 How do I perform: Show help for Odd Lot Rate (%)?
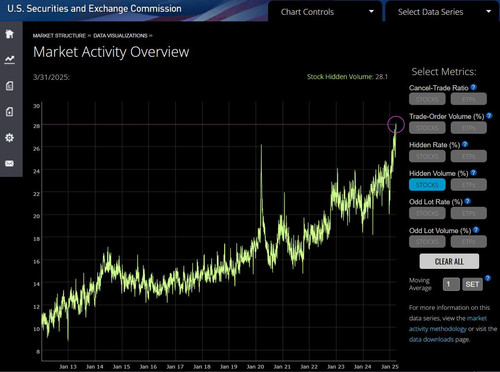[467, 201]
